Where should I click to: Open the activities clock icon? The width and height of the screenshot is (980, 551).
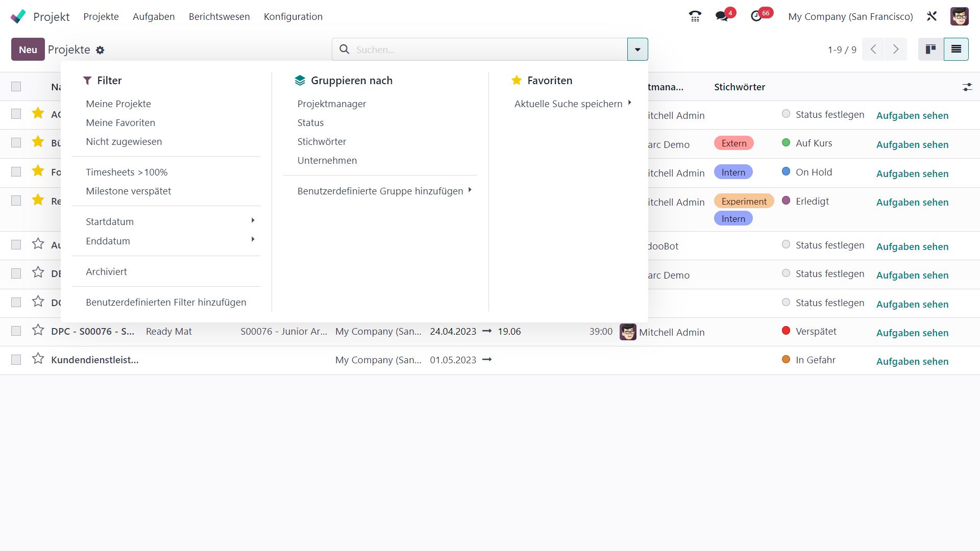tap(756, 16)
